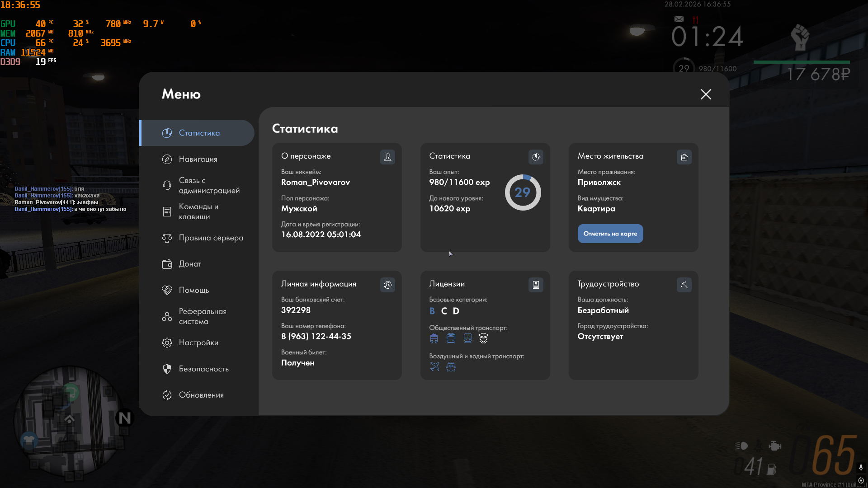
Task: Select Команды и клавиши menu item
Action: [x=198, y=211]
